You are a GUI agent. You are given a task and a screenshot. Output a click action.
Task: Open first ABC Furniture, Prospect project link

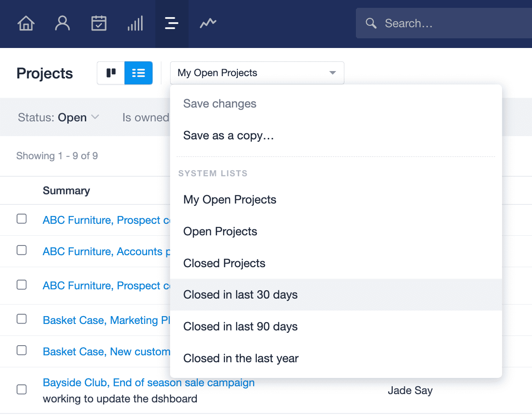(x=106, y=220)
